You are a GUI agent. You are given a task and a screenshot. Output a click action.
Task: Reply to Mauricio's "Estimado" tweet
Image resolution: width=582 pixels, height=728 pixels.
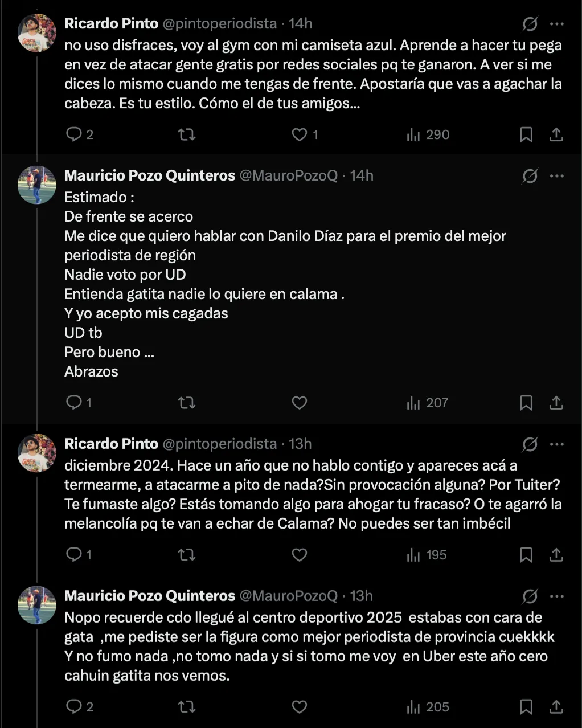coord(75,403)
